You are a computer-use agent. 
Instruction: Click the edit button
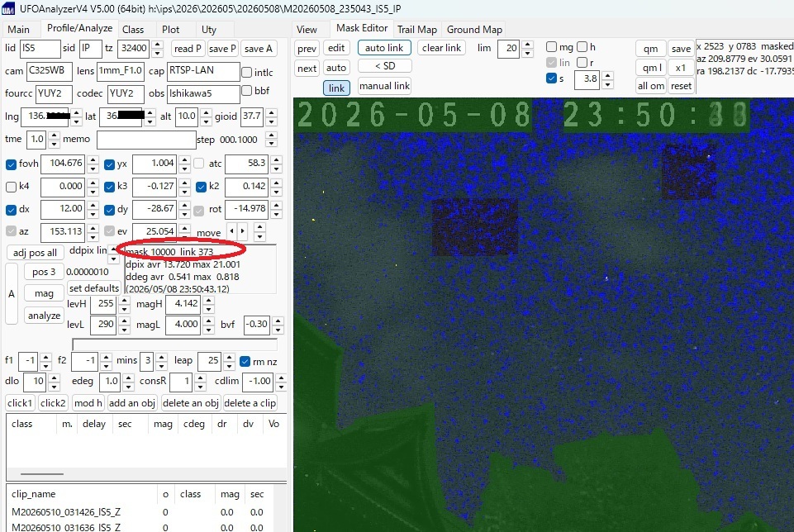(x=336, y=48)
